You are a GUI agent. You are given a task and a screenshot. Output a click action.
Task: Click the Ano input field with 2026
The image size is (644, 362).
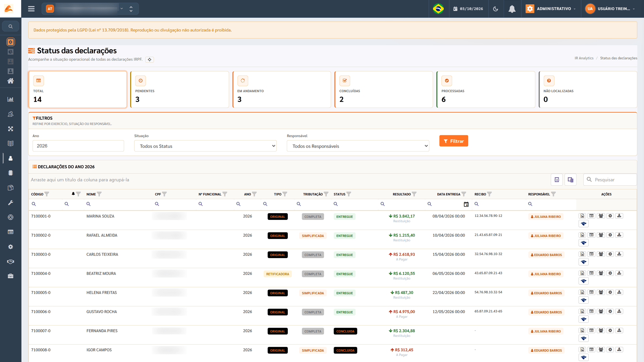pos(78,146)
